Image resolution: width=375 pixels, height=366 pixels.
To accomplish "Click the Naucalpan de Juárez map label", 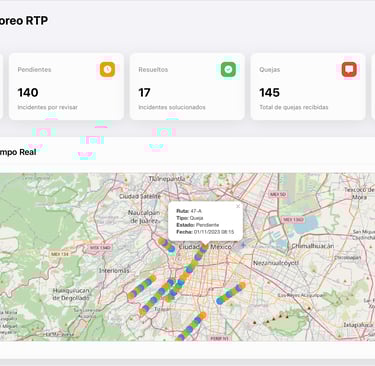I will pos(144,216).
